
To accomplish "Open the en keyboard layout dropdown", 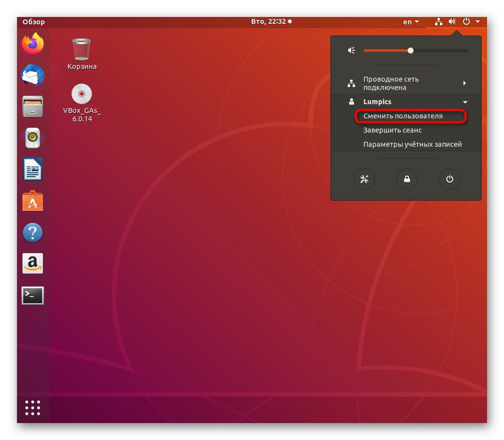I will coord(411,22).
